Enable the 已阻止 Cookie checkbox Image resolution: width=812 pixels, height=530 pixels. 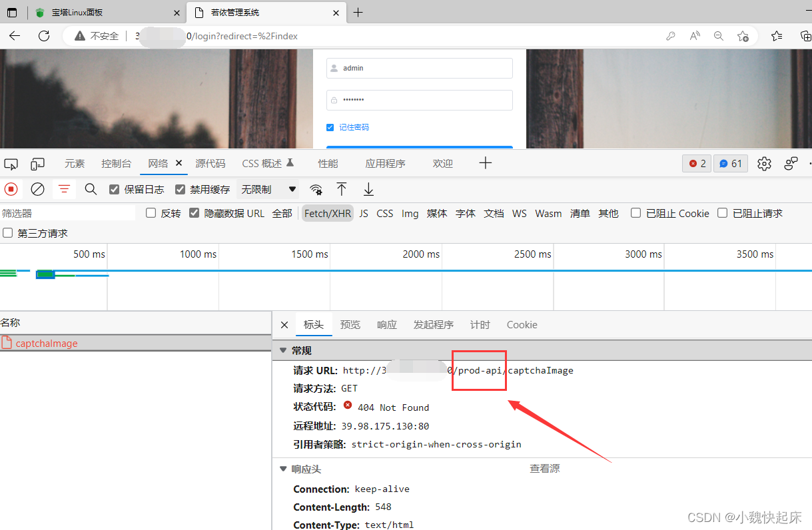point(635,213)
